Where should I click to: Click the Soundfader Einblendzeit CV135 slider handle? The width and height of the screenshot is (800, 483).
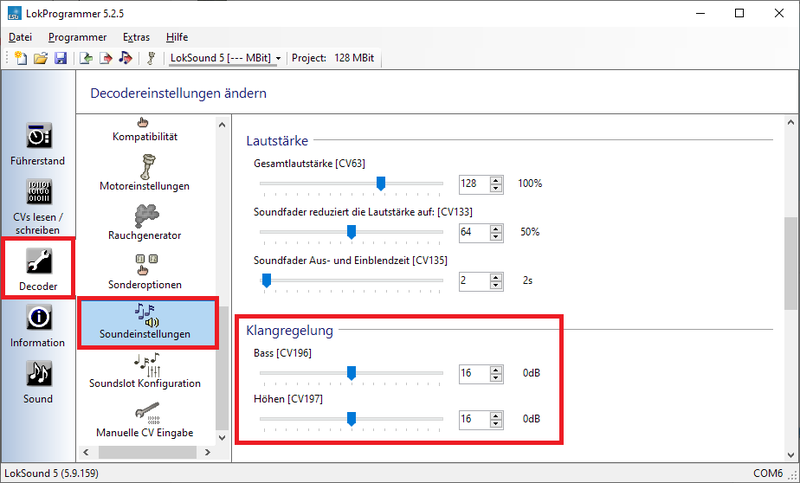(x=266, y=281)
